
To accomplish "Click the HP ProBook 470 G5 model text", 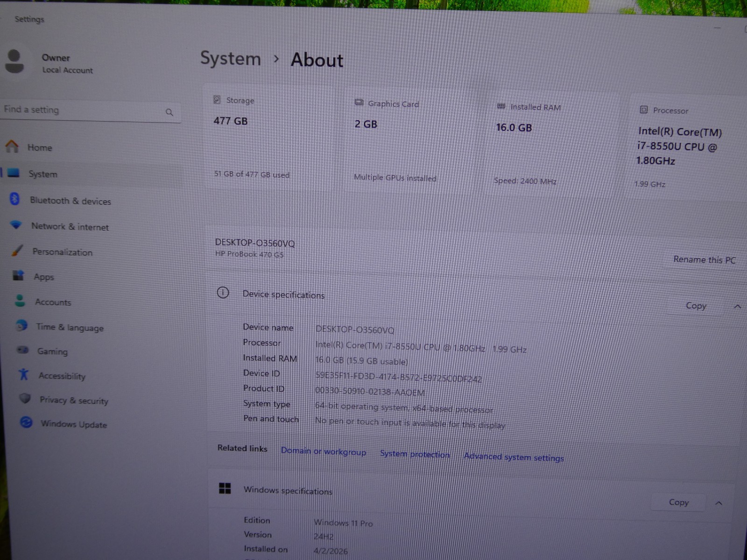I will 249,254.
